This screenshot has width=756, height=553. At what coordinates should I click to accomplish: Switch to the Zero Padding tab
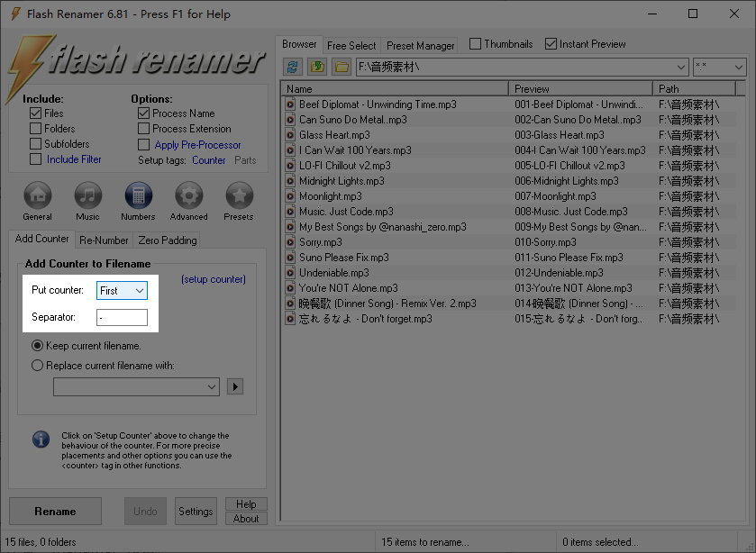coord(168,240)
